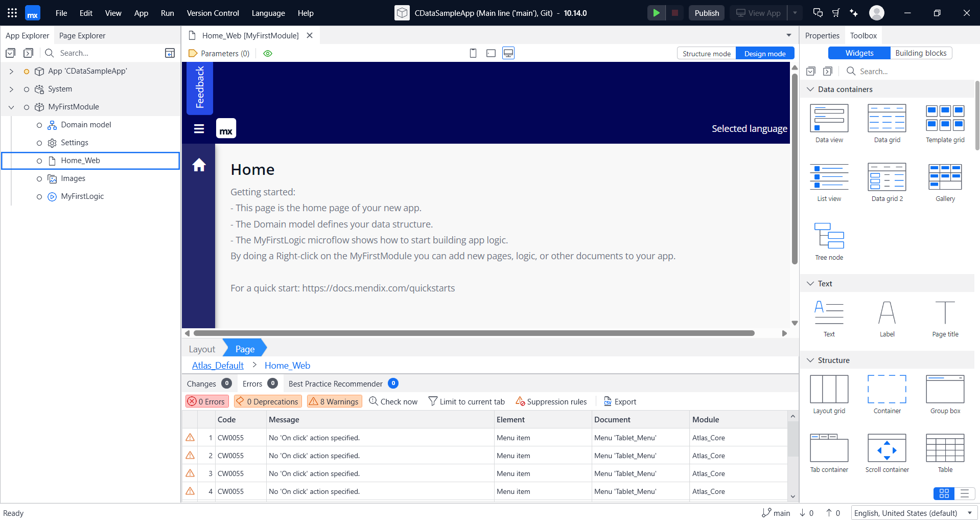
Task: Switch to Structure mode
Action: pyautogui.click(x=706, y=54)
